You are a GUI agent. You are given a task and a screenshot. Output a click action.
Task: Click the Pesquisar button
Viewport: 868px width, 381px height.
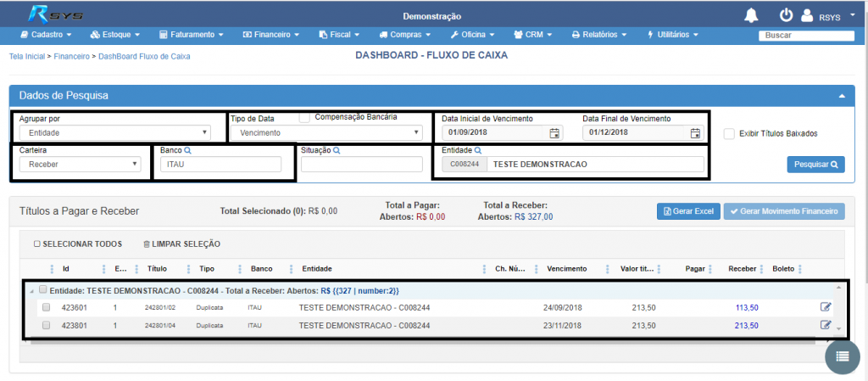point(815,165)
